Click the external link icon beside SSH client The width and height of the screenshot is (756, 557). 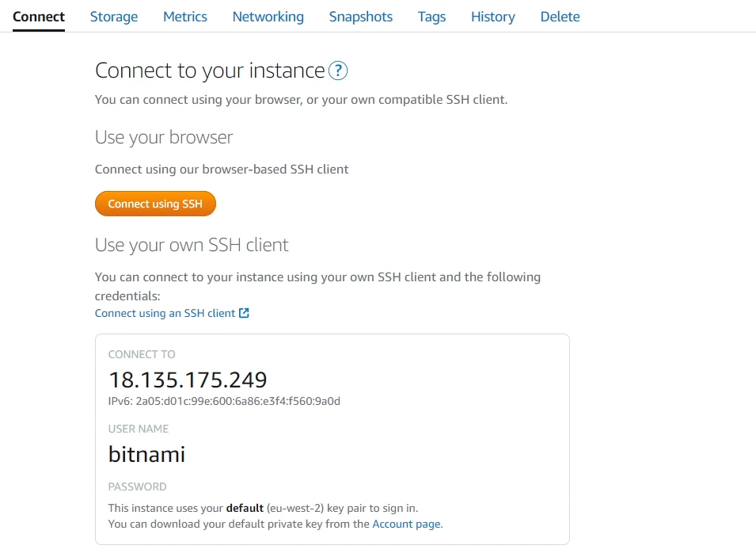point(245,313)
